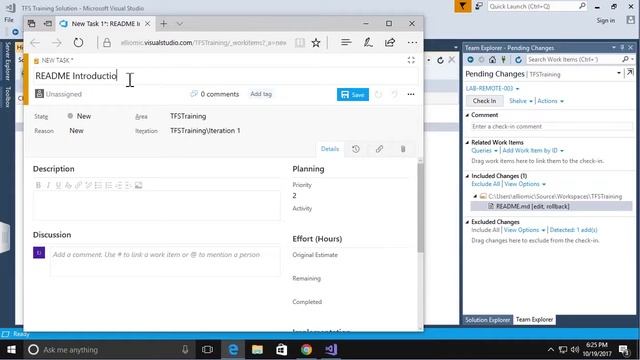
Task: Open the Shelve dropdown
Action: (x=521, y=101)
